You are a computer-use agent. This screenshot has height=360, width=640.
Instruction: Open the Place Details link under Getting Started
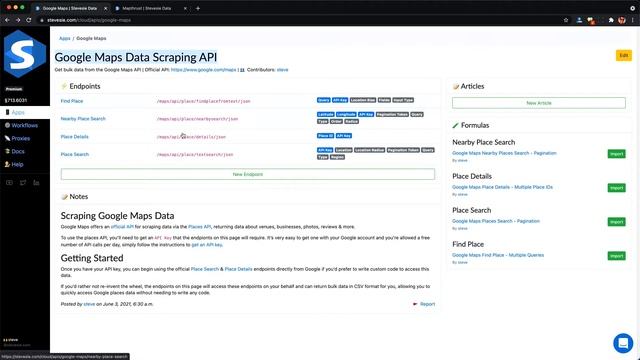238,269
